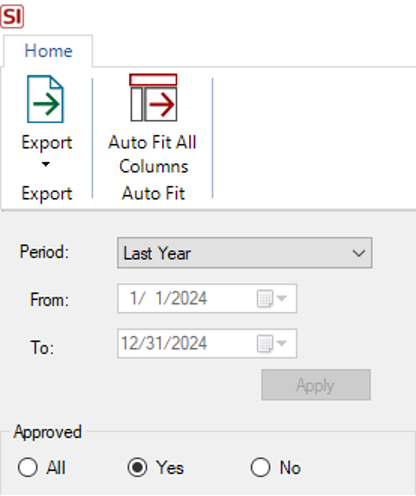Image resolution: width=416 pixels, height=496 pixels.
Task: Click the Auto Fit All Columns label
Action: (x=153, y=154)
